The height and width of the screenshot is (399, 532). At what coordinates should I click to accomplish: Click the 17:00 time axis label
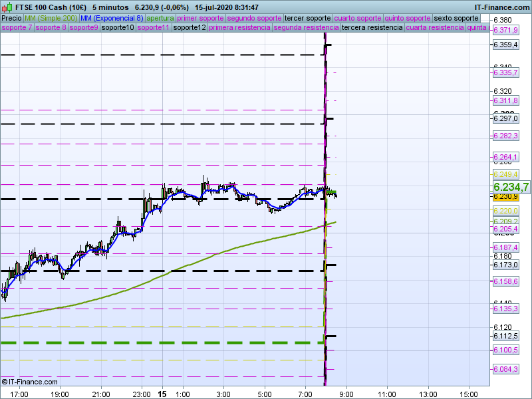pos(19,394)
